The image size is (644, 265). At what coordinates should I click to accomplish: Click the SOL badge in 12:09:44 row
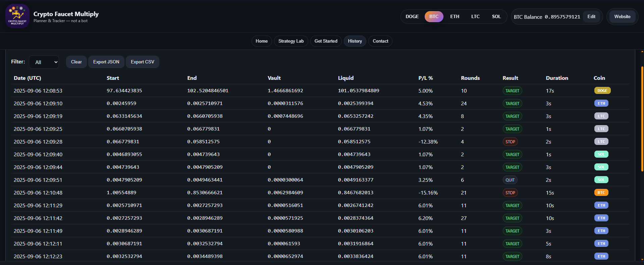pos(601,167)
